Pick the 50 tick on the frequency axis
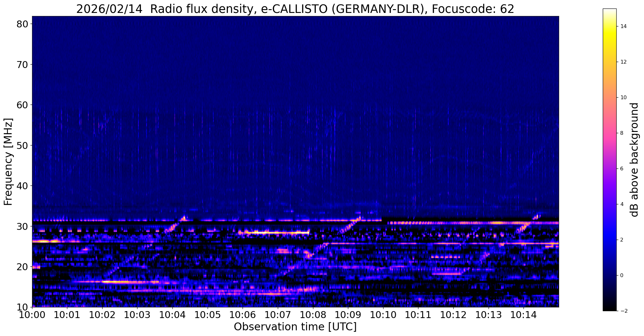This screenshot has width=644, height=336. click(23, 145)
